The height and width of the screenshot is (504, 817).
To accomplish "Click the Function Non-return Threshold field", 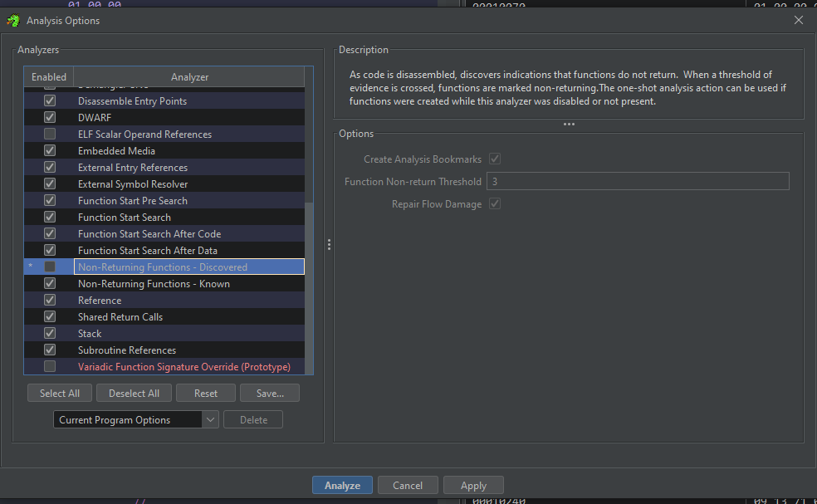I will pyautogui.click(x=638, y=181).
